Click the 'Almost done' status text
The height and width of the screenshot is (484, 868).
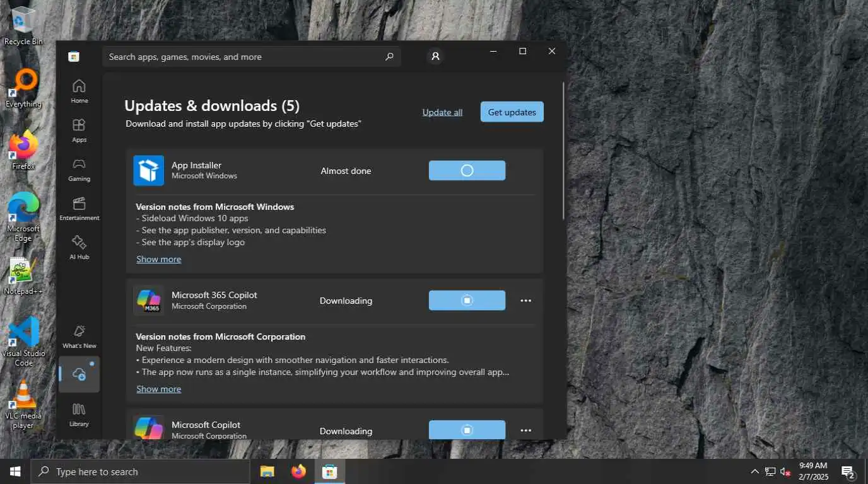coord(346,171)
